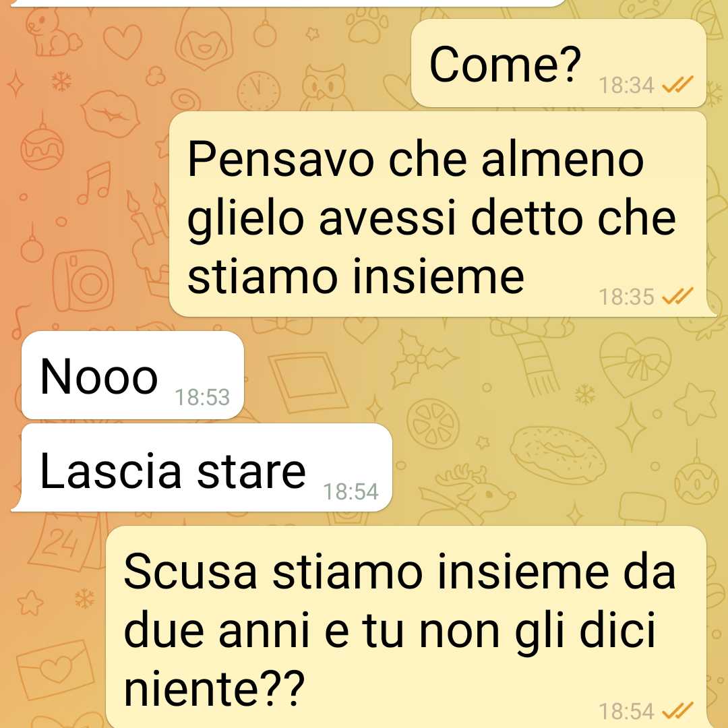This screenshot has width=728, height=728.
Task: Select the "Scusa stiamo insieme da due anni" message
Action: [406, 627]
